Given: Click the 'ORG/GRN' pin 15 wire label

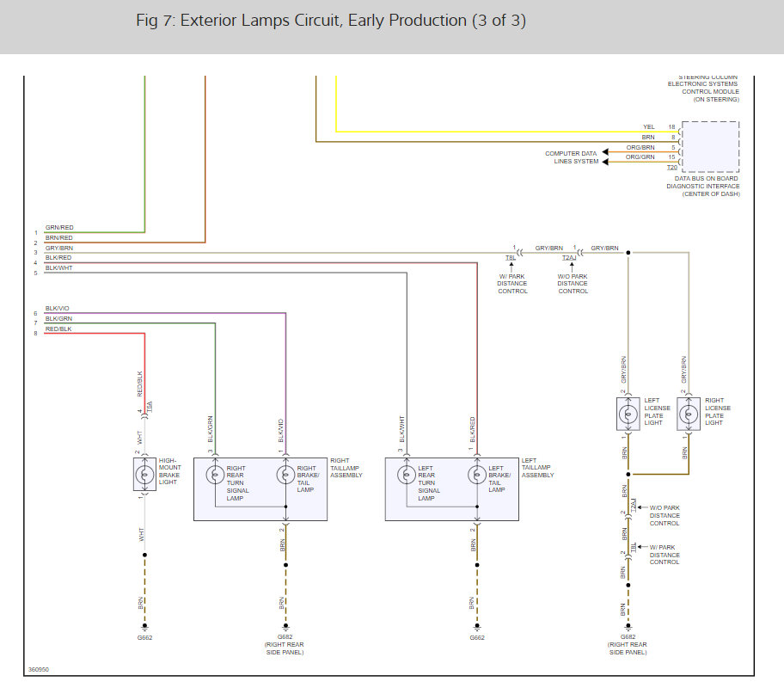Looking at the screenshot, I should pyautogui.click(x=640, y=157).
